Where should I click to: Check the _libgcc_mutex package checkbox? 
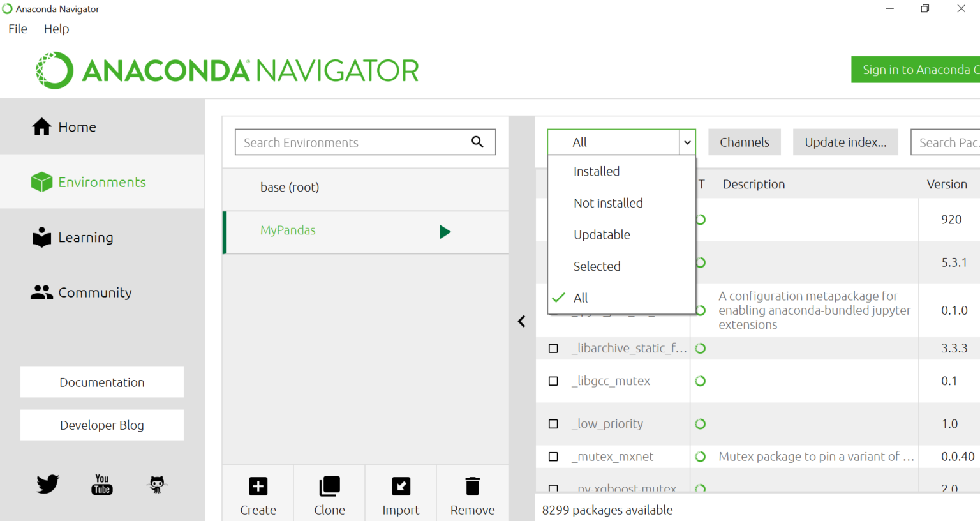[553, 381]
